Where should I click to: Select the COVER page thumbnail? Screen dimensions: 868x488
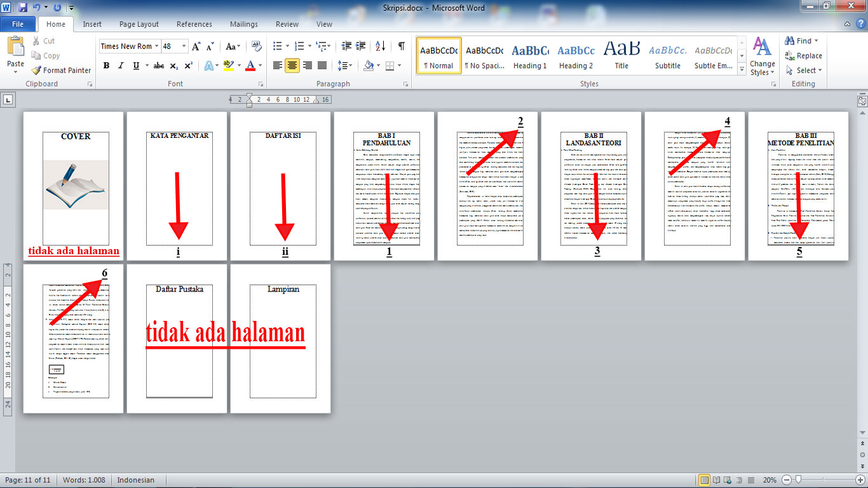[x=73, y=186]
